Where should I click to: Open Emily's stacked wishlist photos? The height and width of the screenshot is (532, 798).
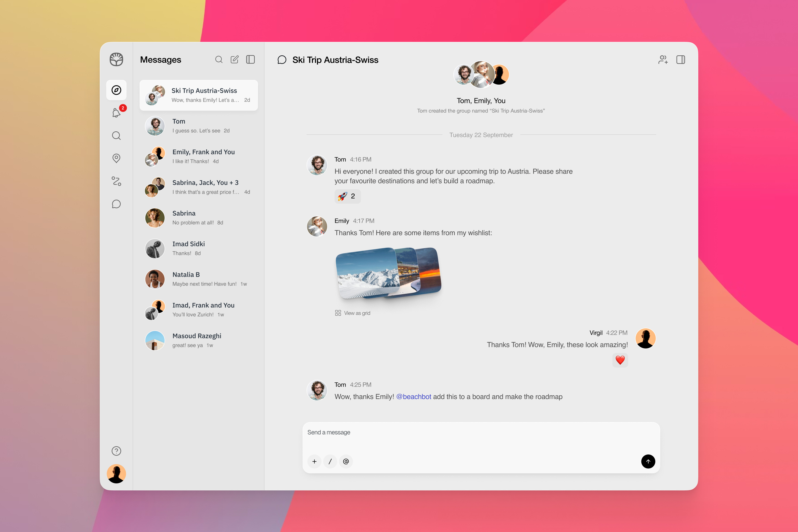389,273
